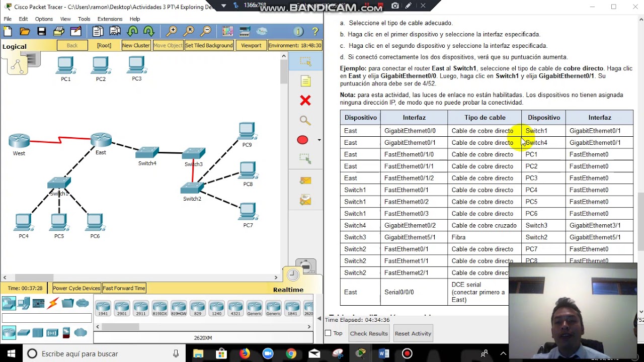
Task: Open a file with folder icon
Action: tap(25, 31)
